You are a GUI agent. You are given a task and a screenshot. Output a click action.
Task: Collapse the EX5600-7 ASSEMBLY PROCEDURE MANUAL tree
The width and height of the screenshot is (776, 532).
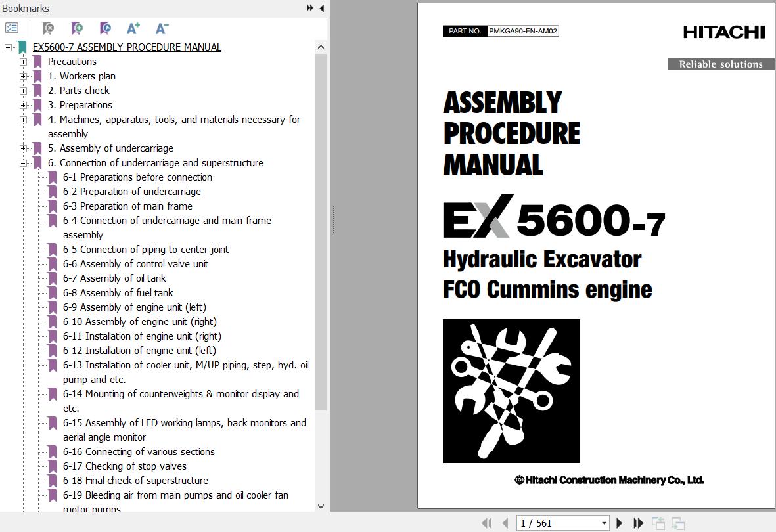(8, 47)
